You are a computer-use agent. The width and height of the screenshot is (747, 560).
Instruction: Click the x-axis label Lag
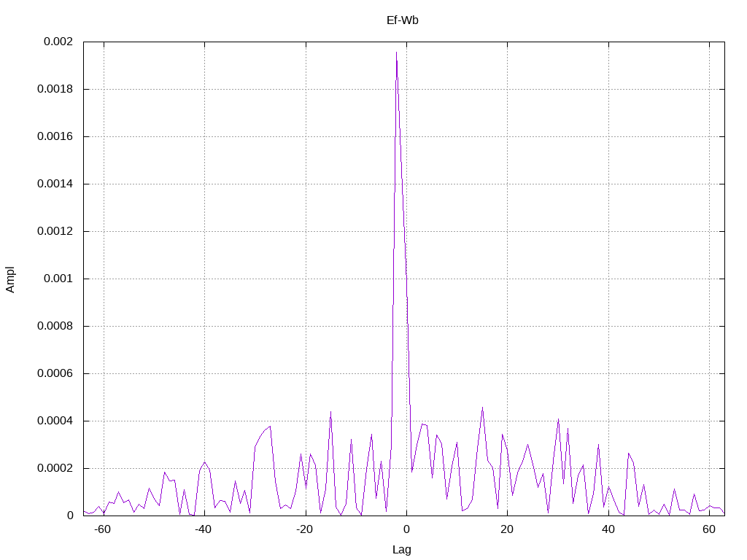[402, 550]
